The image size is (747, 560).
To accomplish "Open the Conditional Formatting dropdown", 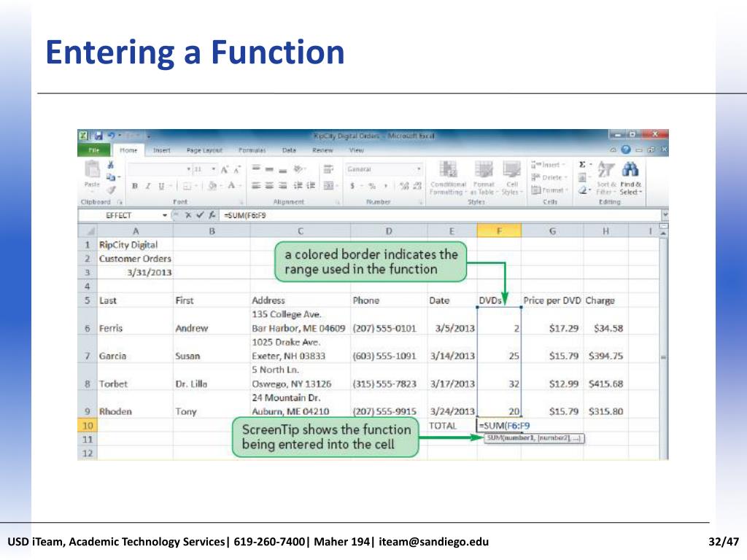I will tap(448, 178).
